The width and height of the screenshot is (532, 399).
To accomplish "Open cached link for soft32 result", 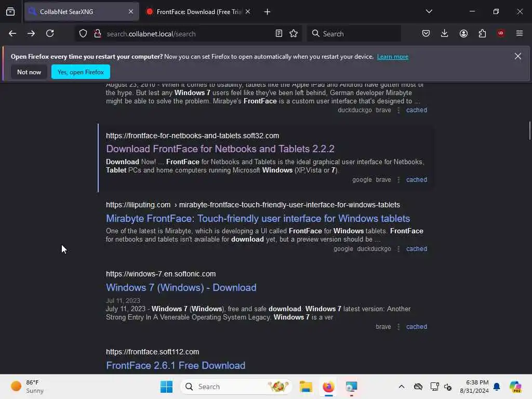I will tap(417, 179).
